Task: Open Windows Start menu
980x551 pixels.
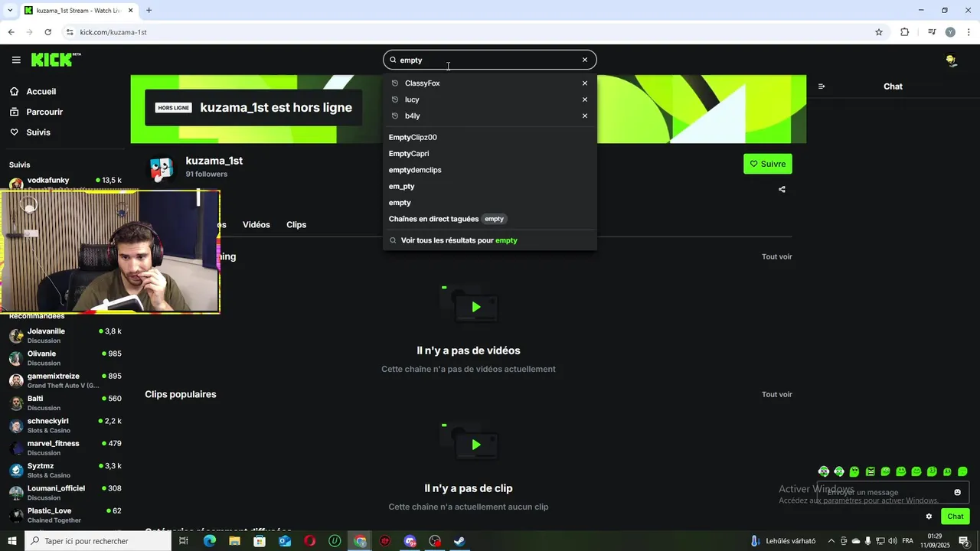Action: [x=11, y=541]
